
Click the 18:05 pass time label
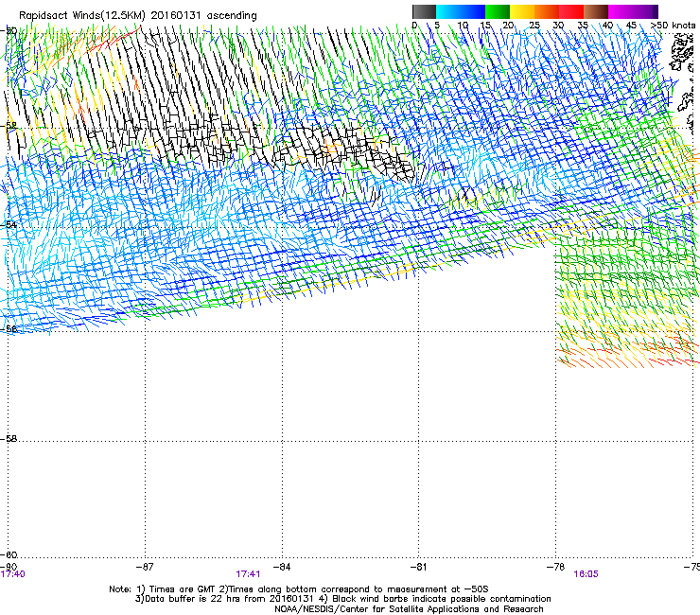[x=586, y=574]
